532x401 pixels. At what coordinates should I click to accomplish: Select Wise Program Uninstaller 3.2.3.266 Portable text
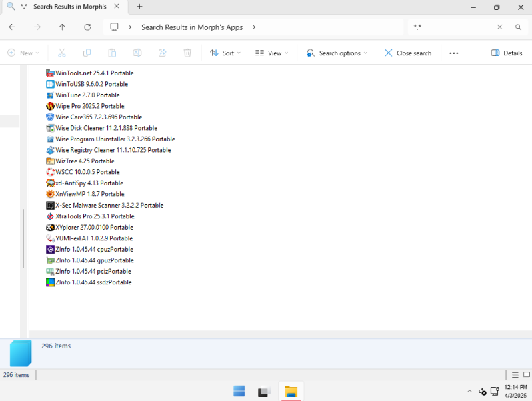click(115, 139)
